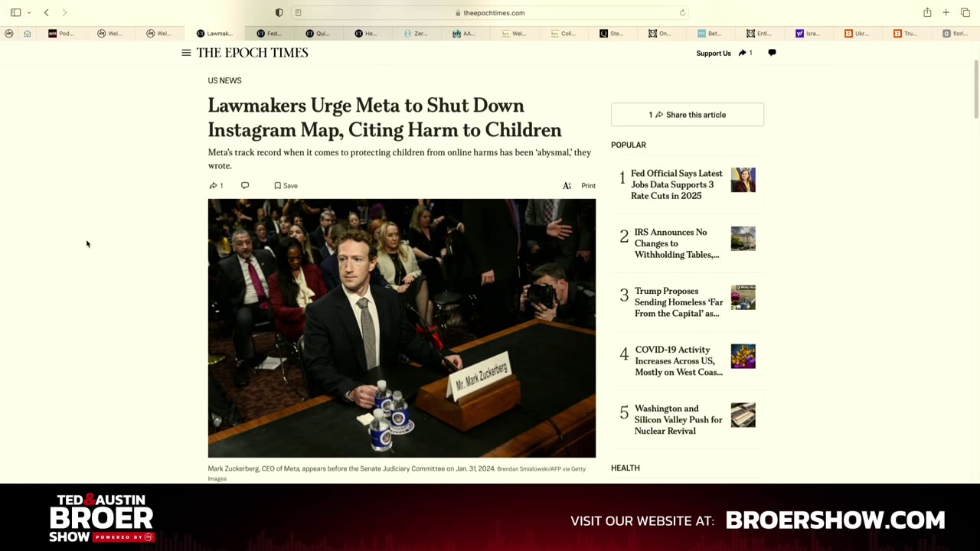Switch to the 'Enti...' tab
Image resolution: width=980 pixels, height=551 pixels.
click(x=759, y=33)
